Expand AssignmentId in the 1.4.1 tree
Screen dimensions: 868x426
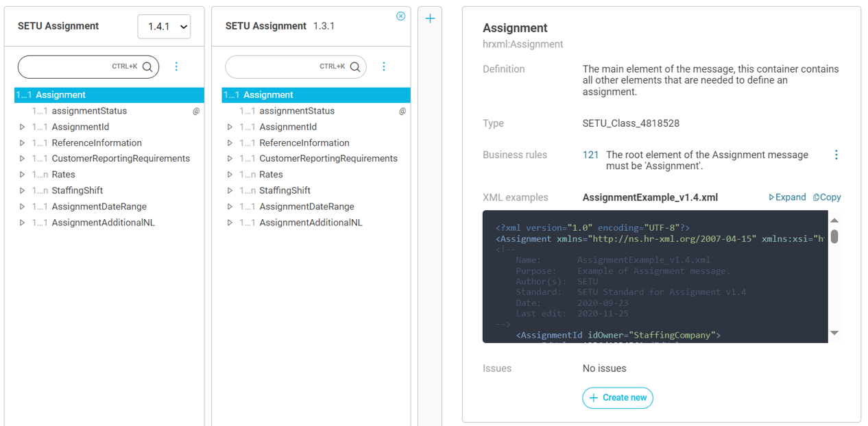coord(23,127)
